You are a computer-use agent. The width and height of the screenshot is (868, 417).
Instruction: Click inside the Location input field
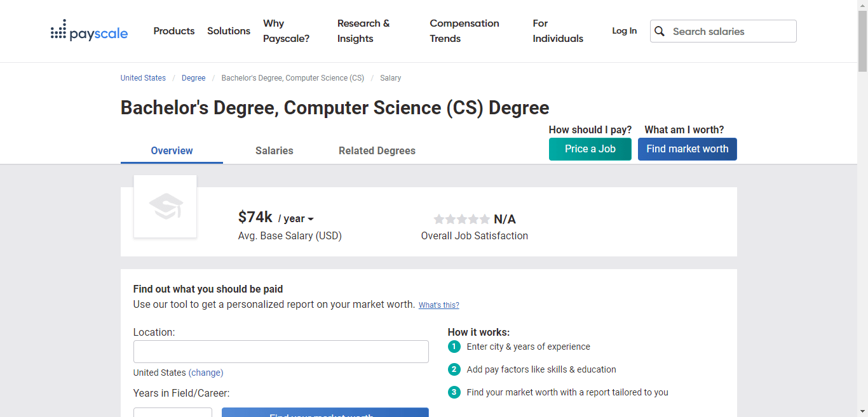click(x=281, y=351)
